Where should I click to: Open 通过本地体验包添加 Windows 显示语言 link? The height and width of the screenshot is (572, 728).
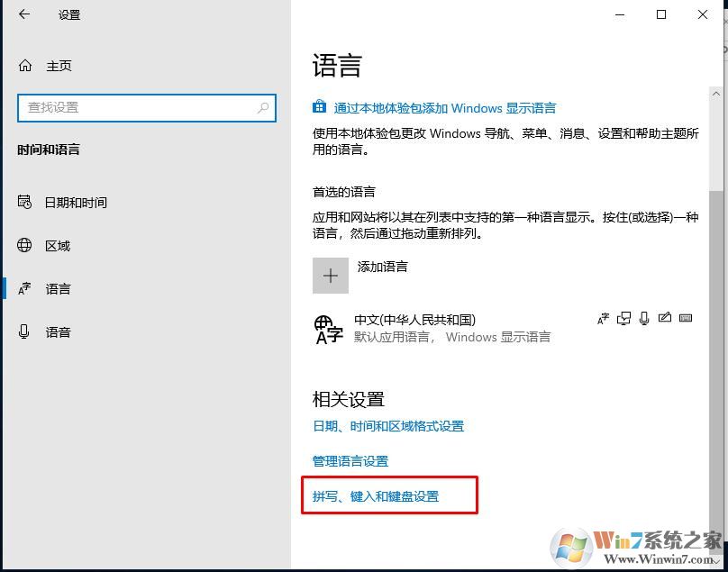[x=445, y=108]
